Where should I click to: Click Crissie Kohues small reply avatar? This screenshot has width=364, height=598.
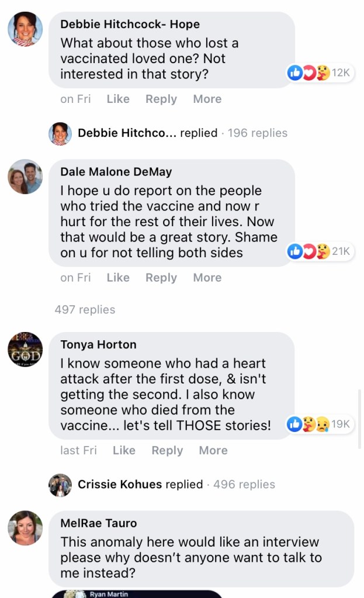[x=60, y=485]
